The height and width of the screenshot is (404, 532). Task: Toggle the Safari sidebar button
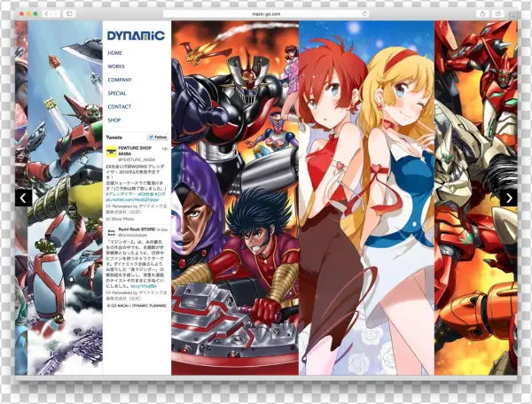69,13
